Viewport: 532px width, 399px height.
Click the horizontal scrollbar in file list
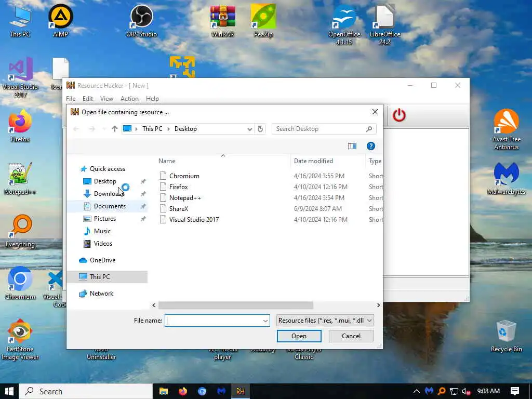[236, 305]
